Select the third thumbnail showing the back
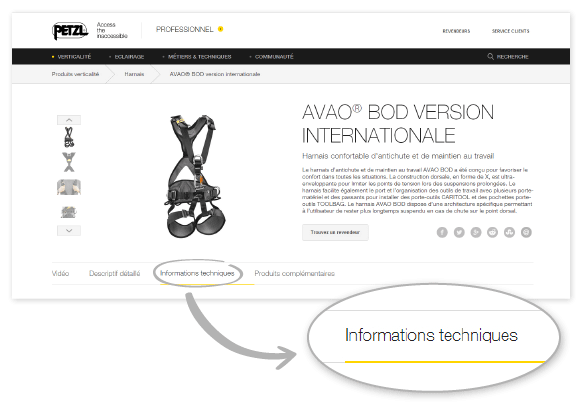The image size is (583, 414). tap(69, 187)
